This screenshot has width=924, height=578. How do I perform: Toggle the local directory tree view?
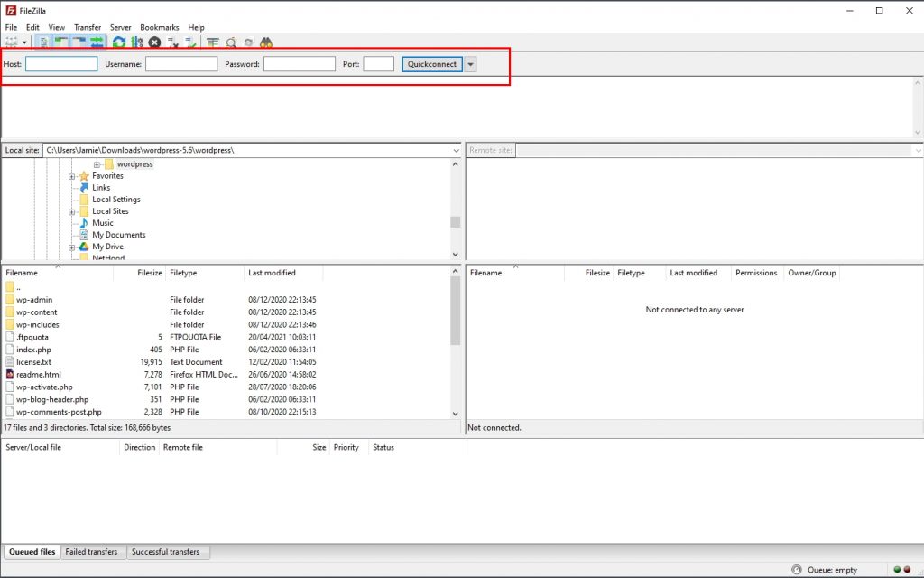pos(60,42)
